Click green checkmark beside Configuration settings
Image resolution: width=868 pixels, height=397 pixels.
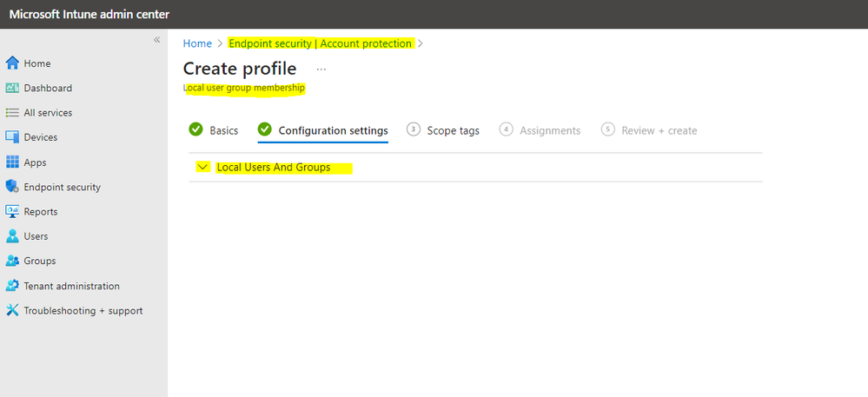click(265, 129)
